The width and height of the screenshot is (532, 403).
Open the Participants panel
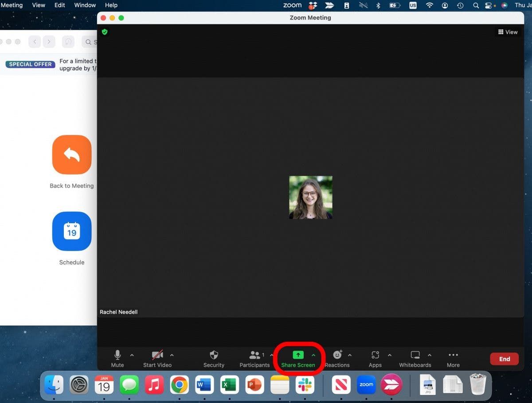(254, 359)
